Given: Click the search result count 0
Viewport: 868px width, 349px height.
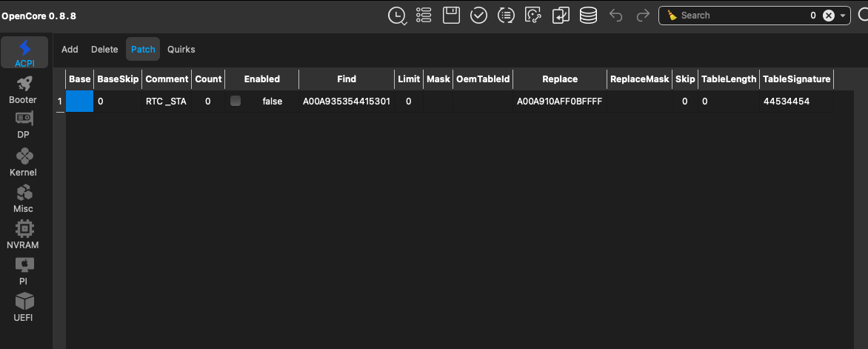Looking at the screenshot, I should click(812, 16).
